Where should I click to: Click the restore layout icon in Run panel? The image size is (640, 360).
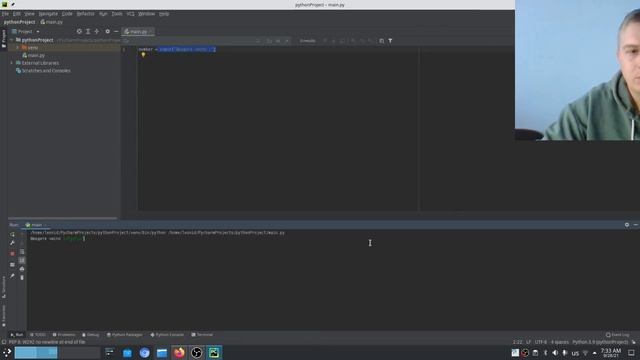[x=12, y=264]
